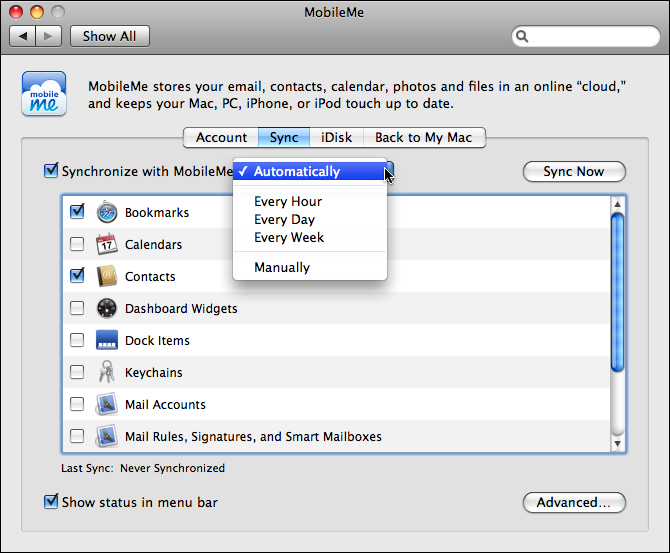This screenshot has width=670, height=553.
Task: Click the magnifier icon in search field
Action: pyautogui.click(x=522, y=36)
